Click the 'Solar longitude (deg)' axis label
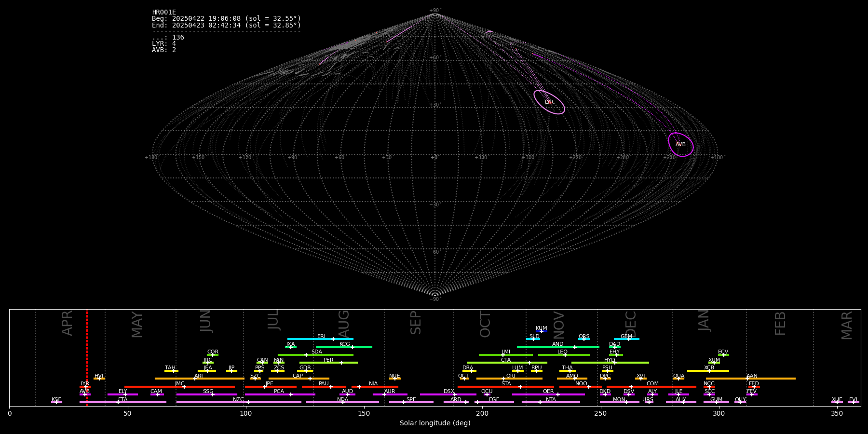This screenshot has height=434, width=868. point(435,423)
